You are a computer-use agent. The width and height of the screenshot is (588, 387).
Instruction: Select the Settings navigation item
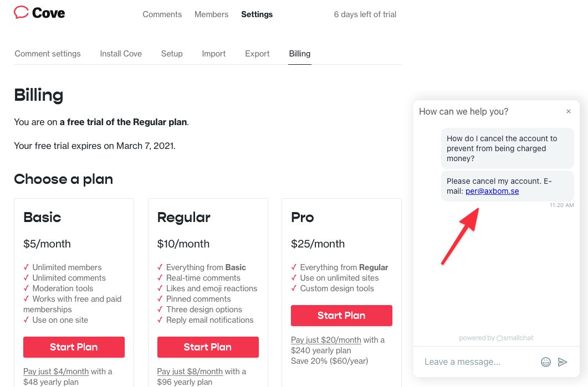point(257,14)
